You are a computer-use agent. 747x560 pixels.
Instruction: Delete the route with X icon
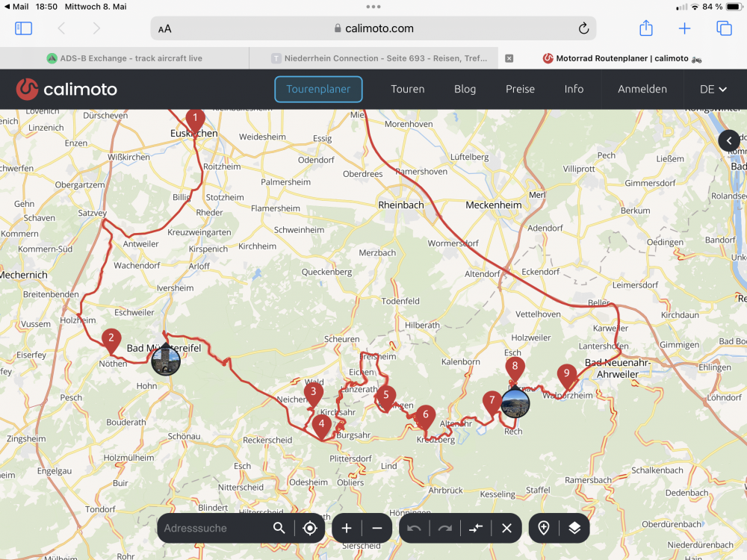click(x=506, y=528)
